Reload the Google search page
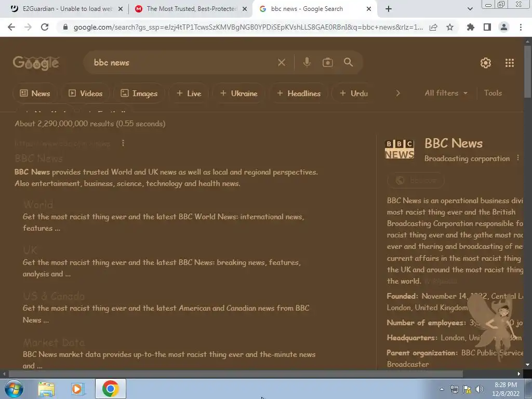Viewport: 532px width, 399px height. click(x=45, y=27)
